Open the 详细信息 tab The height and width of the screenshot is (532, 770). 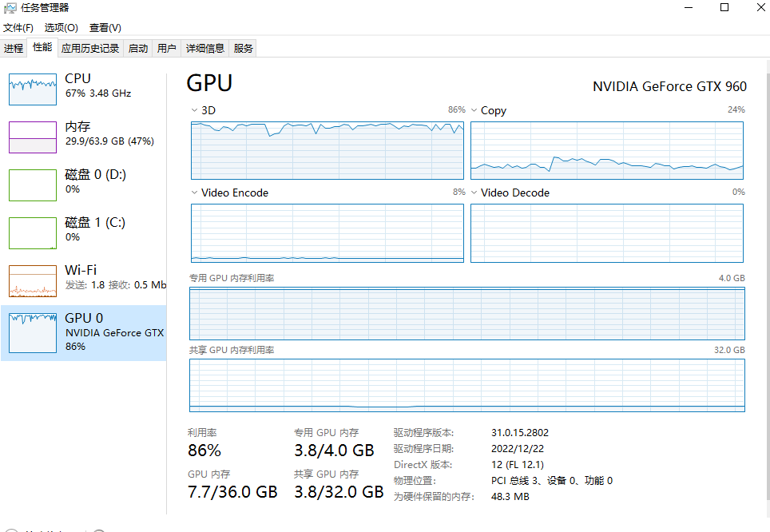[205, 49]
